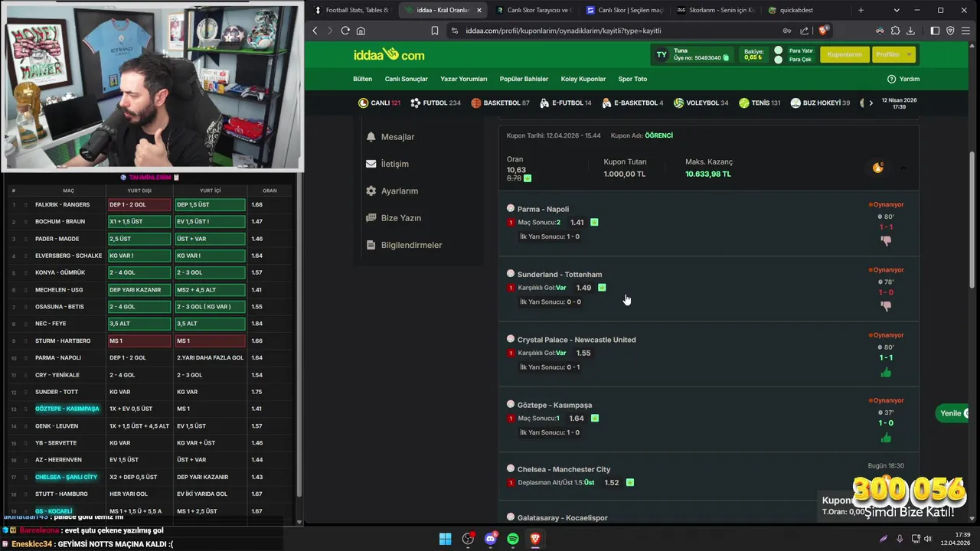
Task: Click the thumbs-up icon for Göztepe - Kasımpaşa
Action: tap(886, 438)
